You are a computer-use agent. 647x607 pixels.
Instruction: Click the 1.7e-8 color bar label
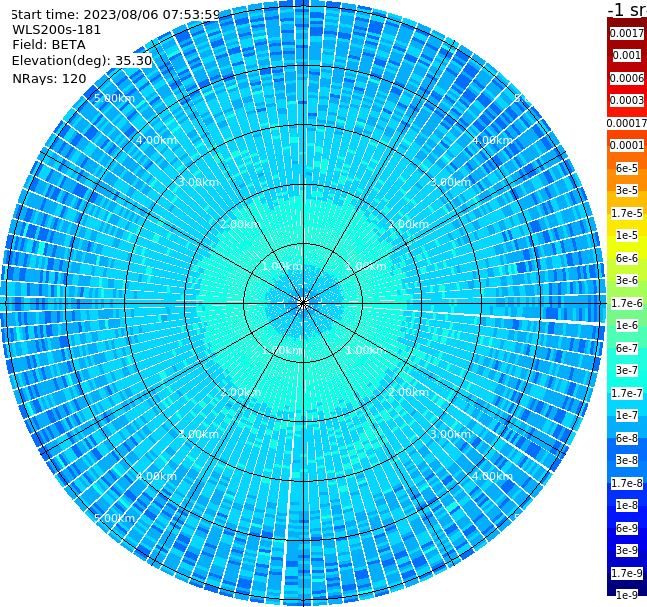[627, 483]
